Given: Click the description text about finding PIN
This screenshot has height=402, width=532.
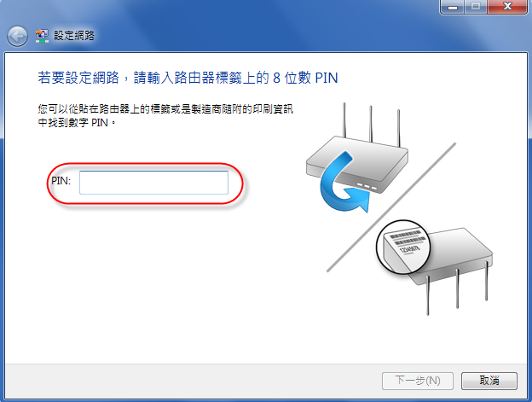Looking at the screenshot, I should coord(165,116).
